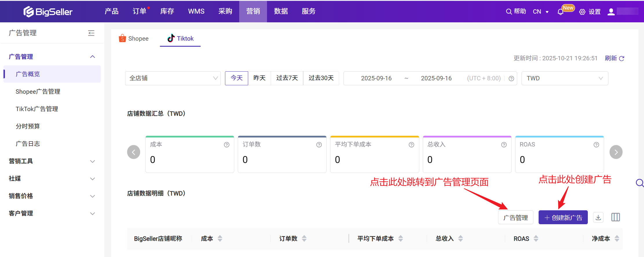
Task: Collapse the sidebar using the menu-fold icon
Action: click(x=91, y=33)
